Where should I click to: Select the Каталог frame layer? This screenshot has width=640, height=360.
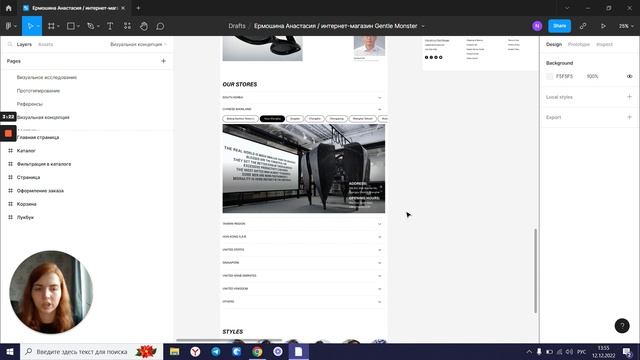(26, 151)
